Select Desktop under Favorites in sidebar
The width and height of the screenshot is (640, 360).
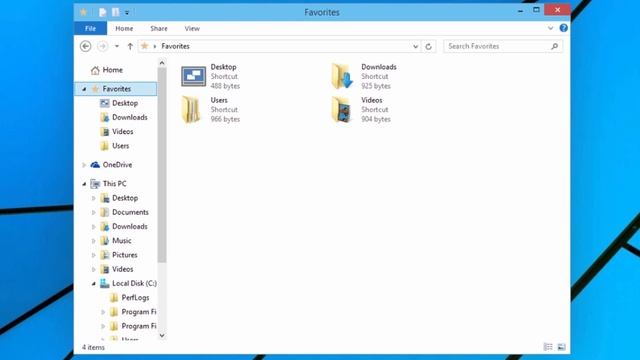125,103
